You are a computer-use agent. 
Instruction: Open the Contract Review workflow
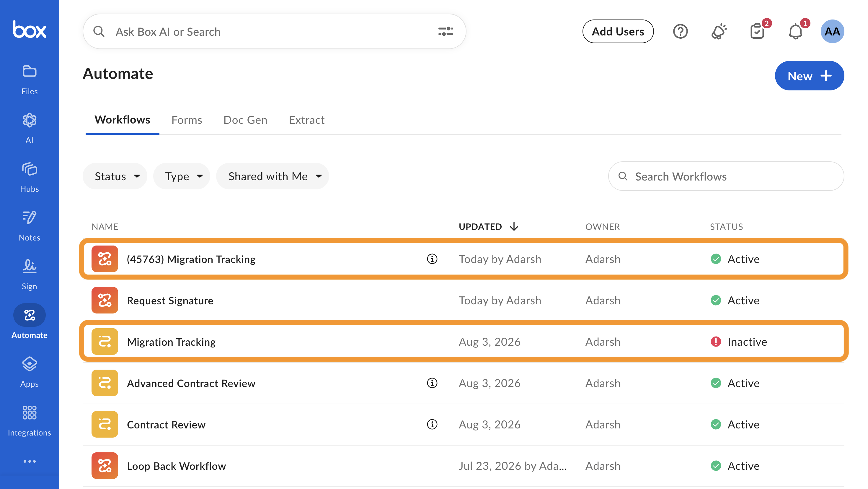point(166,424)
